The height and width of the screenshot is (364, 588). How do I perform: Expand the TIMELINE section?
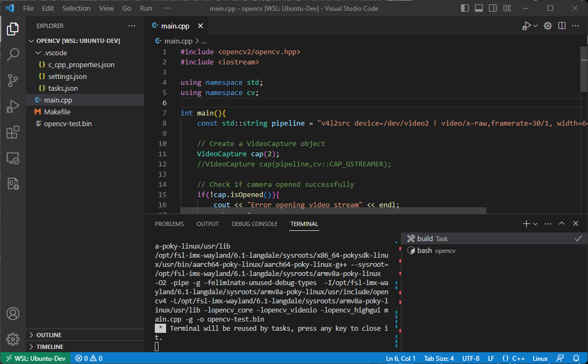pos(85,347)
